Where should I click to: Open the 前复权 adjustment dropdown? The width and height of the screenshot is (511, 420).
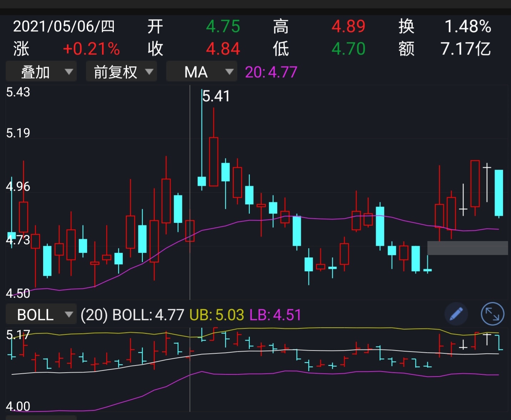pos(121,72)
